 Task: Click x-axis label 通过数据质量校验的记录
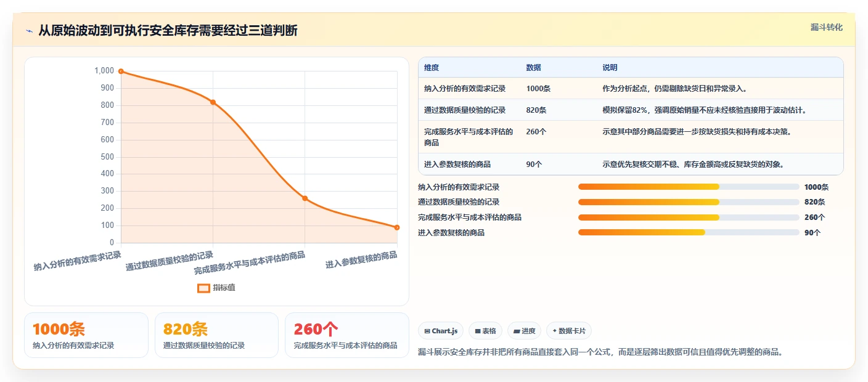(x=169, y=261)
